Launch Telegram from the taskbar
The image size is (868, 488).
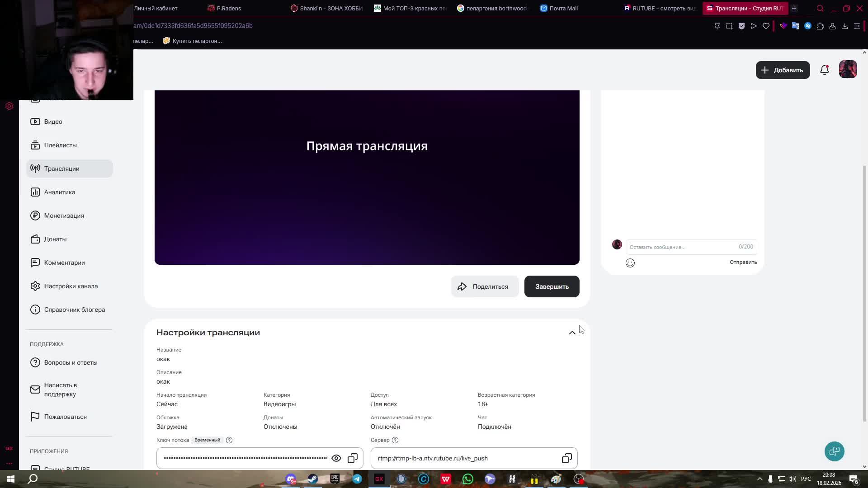tap(357, 479)
